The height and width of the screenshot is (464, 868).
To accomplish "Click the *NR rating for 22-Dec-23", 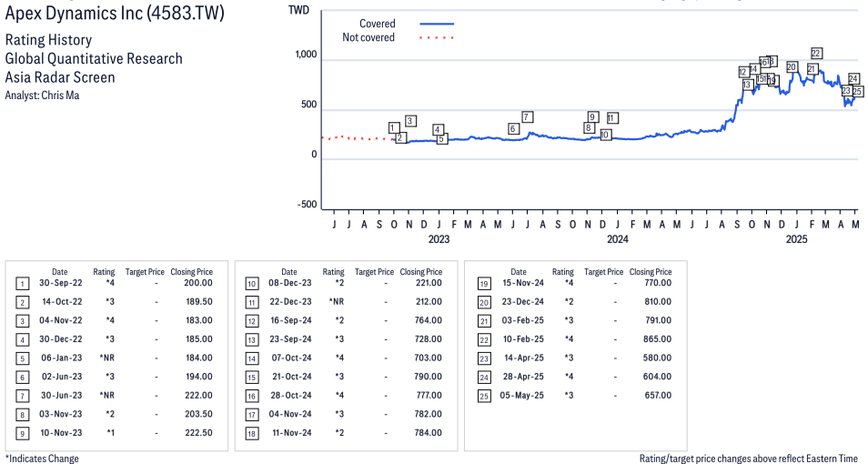I will [337, 302].
